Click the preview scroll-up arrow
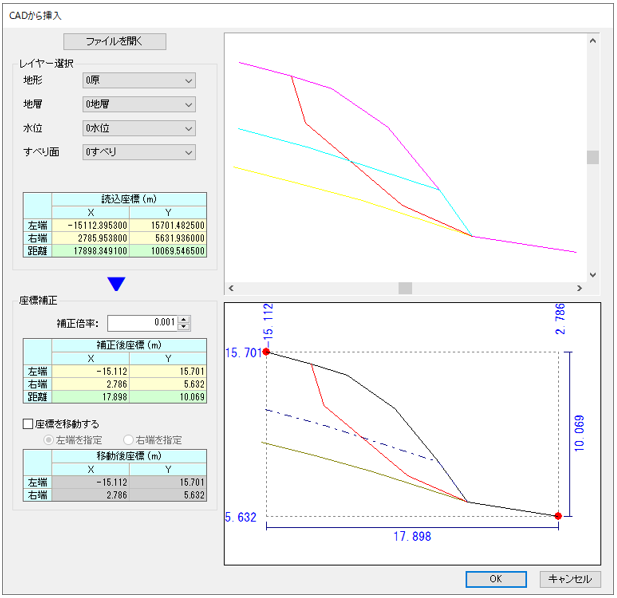 pos(593,41)
